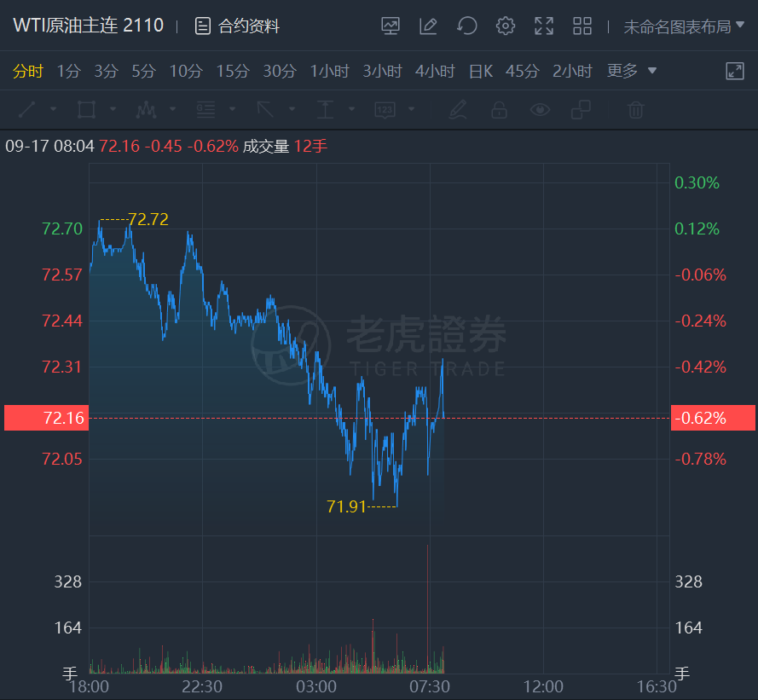Click the WTI原油主连 2110 symbol title
Screen dimensions: 758x700
coord(88,26)
